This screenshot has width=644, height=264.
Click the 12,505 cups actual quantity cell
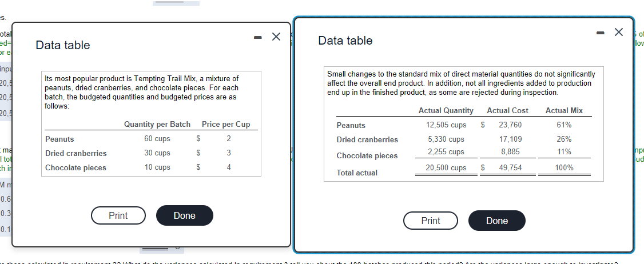(x=446, y=125)
